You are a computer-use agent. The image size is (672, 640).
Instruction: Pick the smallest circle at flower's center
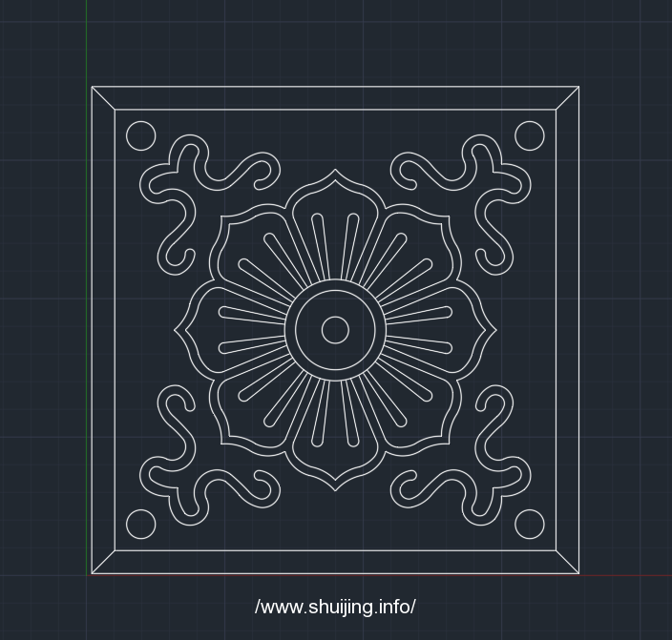point(335,330)
